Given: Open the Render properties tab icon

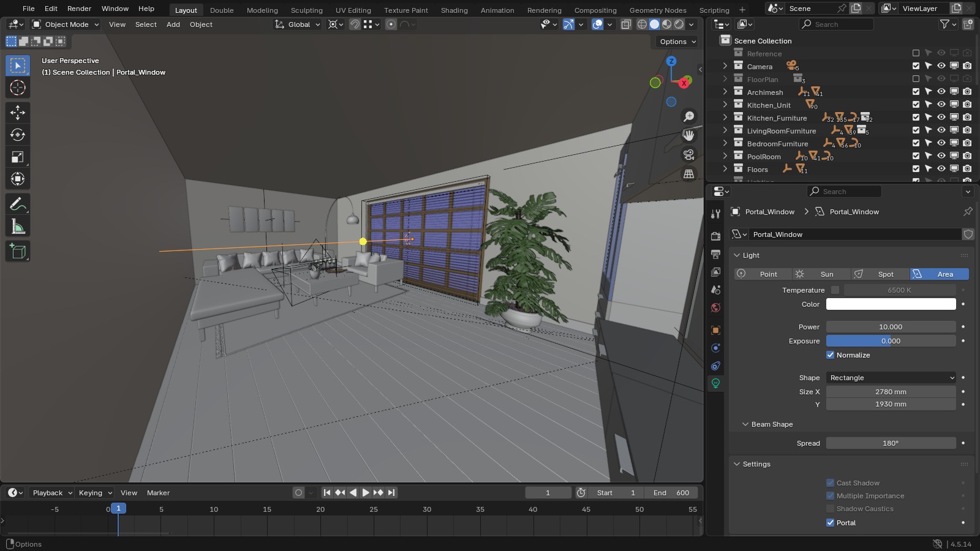Looking at the screenshot, I should pos(715,236).
